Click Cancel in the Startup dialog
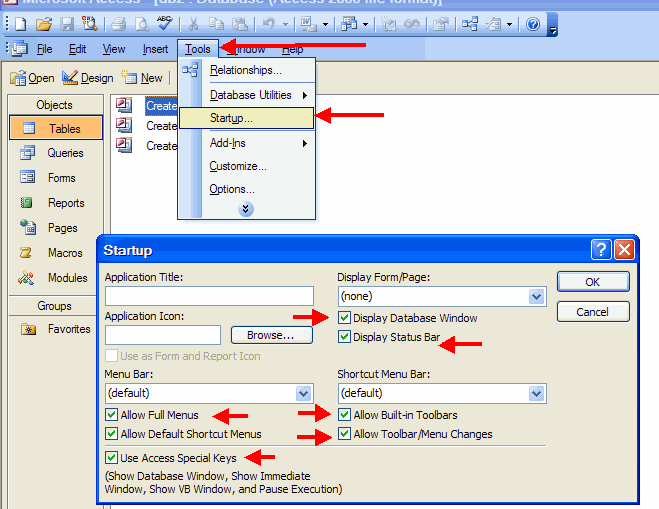This screenshot has height=509, width=659. coord(593,312)
